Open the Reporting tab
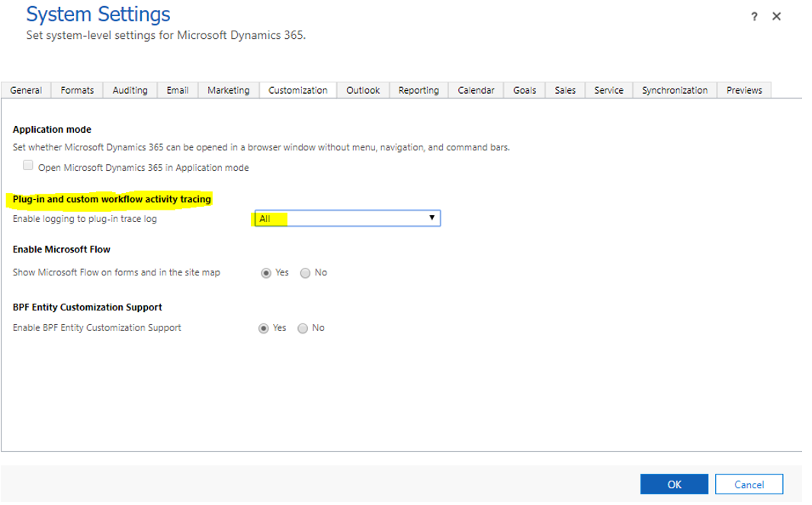Screen dimensions: 812x505 (419, 90)
